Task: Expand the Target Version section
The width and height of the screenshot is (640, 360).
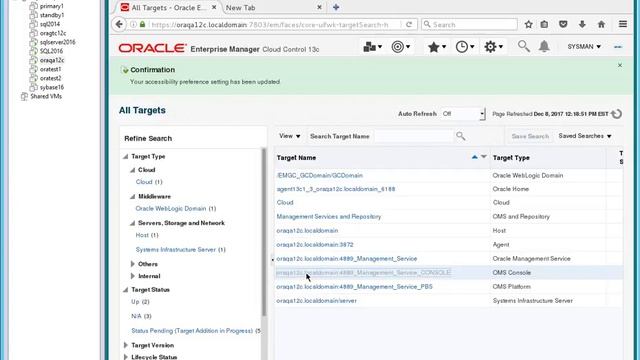Action: [x=126, y=345]
